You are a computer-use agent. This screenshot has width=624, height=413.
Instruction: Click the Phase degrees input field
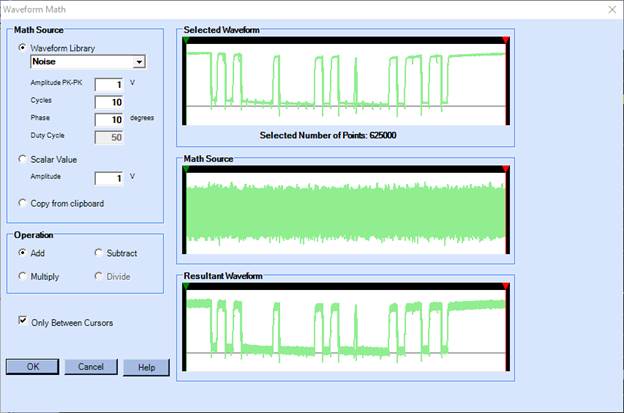pos(108,119)
